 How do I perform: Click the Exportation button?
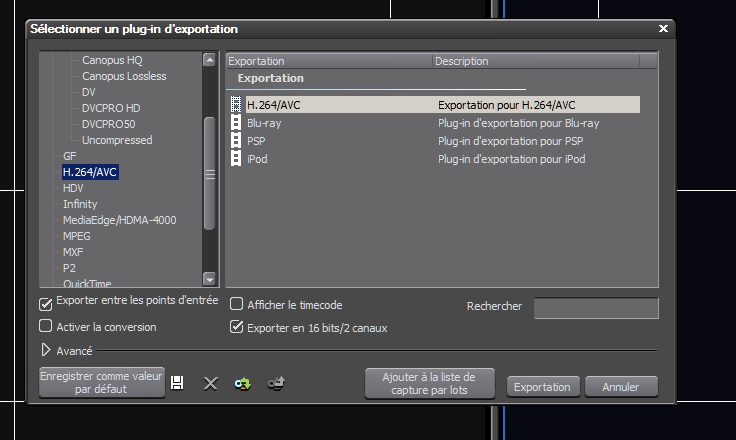click(543, 387)
